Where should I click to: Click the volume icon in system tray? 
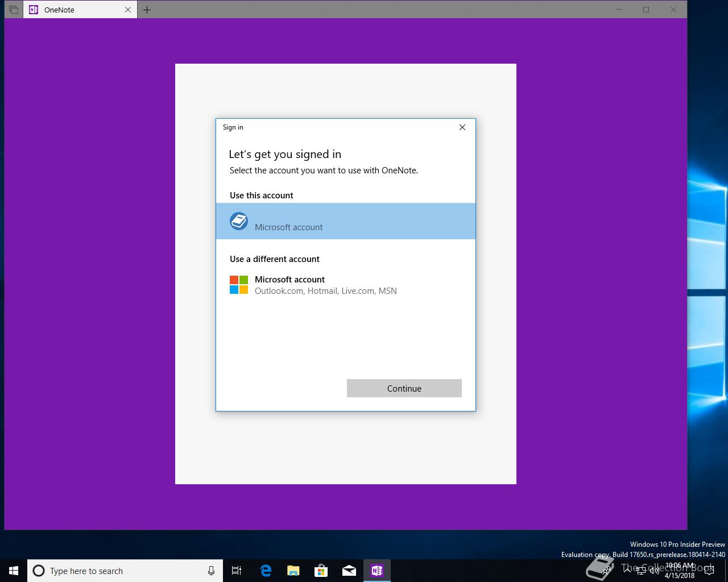(x=655, y=571)
